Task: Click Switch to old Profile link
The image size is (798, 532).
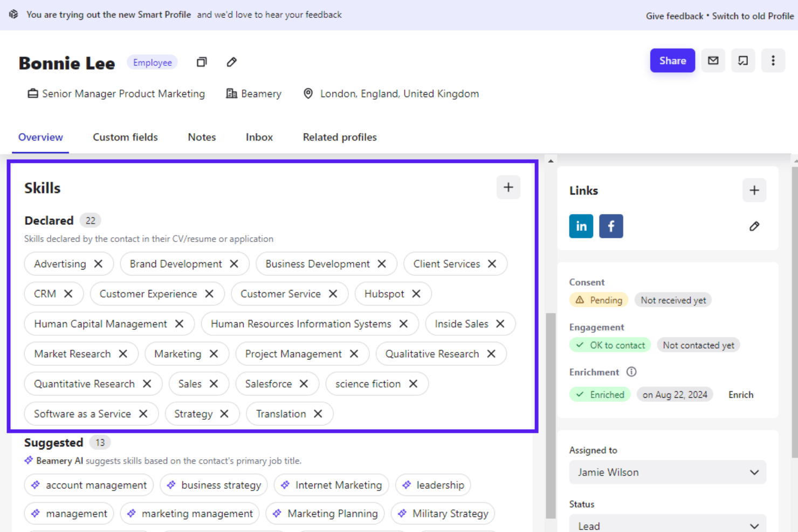Action: 753,16
